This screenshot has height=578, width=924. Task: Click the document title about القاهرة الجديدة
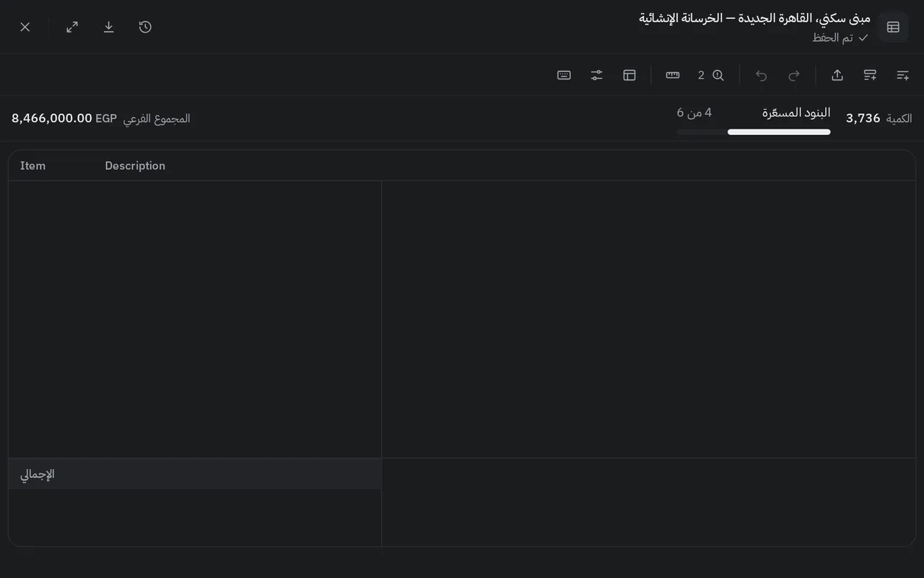click(x=754, y=17)
